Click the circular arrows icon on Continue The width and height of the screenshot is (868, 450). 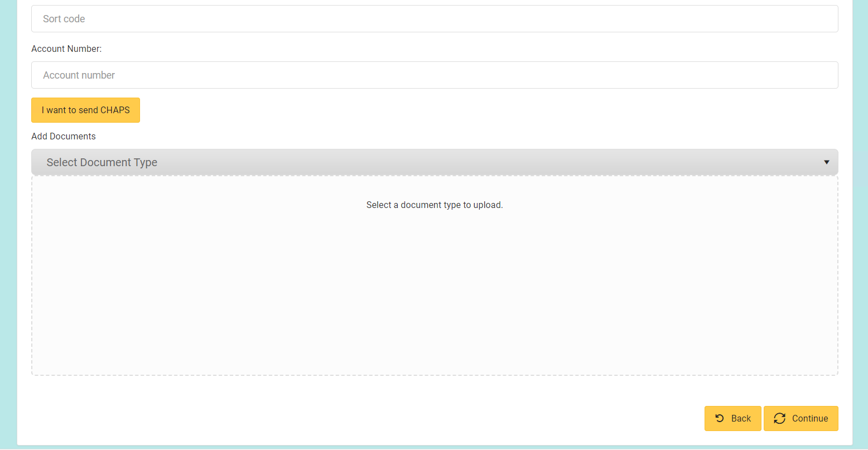(779, 418)
